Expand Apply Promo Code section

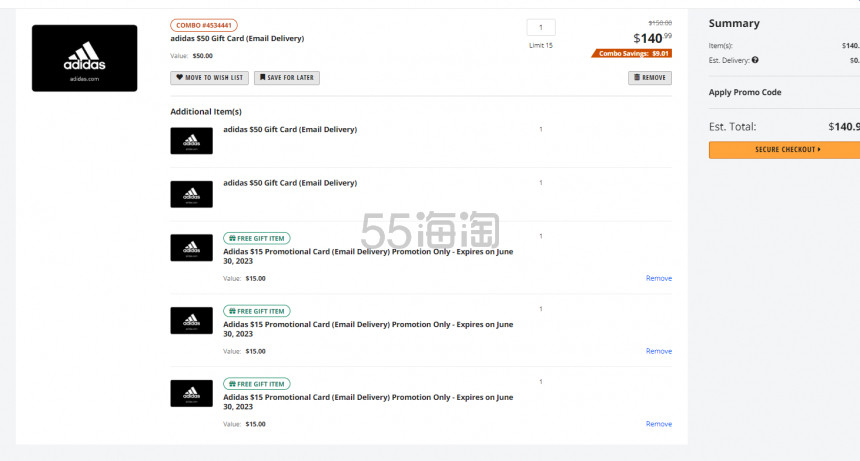[x=745, y=92]
